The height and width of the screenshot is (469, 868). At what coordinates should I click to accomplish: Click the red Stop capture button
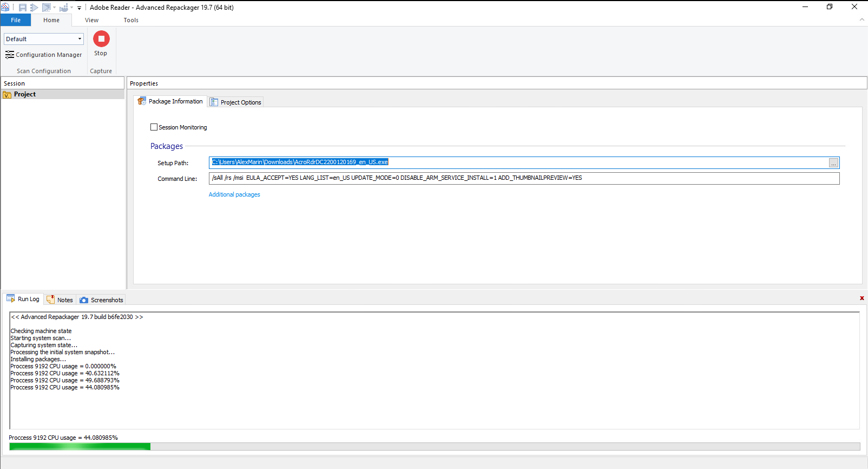(x=101, y=43)
